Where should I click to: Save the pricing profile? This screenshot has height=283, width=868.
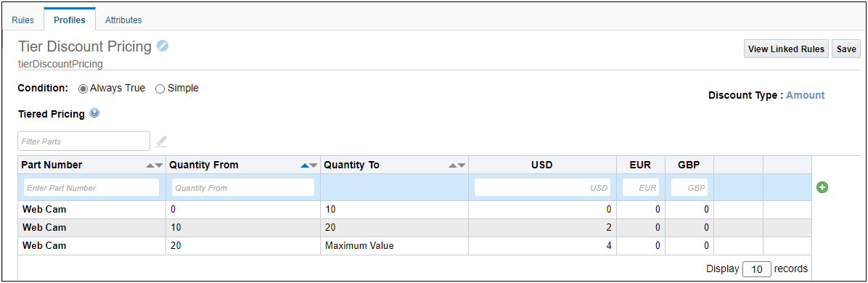[846, 49]
